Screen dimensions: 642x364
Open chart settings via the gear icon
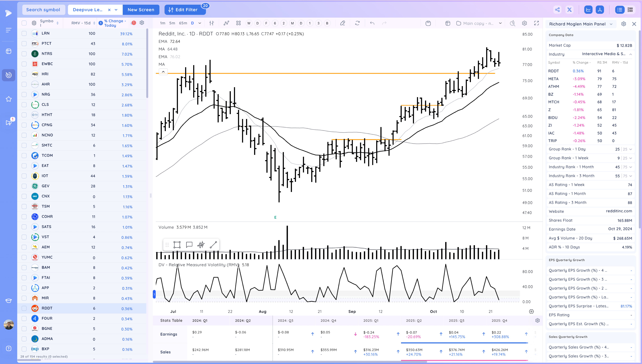(524, 23)
